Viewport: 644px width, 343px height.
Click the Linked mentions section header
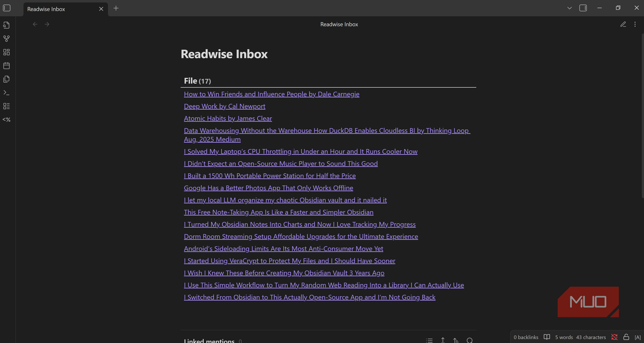[x=209, y=341]
